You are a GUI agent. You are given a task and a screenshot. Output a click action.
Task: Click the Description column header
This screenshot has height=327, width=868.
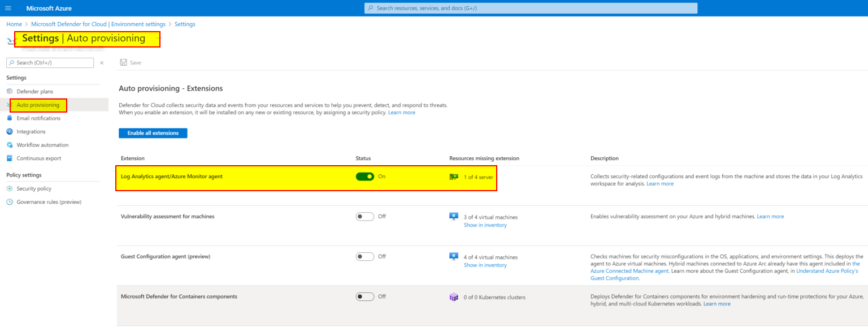pos(605,158)
